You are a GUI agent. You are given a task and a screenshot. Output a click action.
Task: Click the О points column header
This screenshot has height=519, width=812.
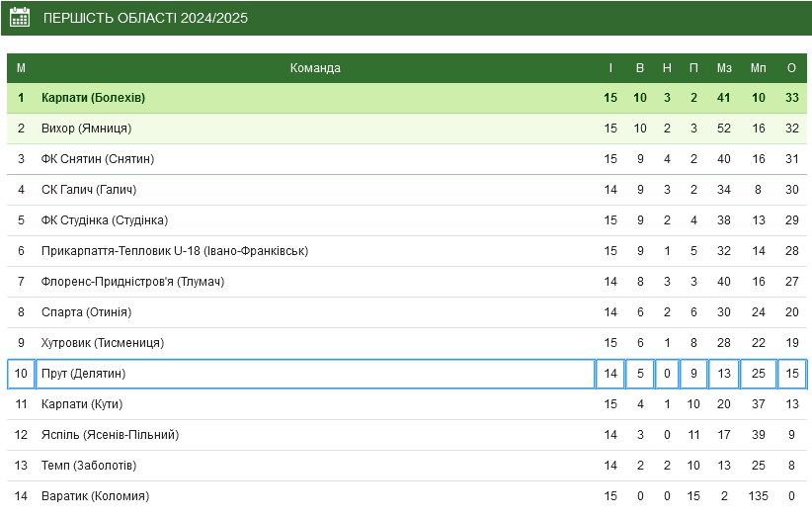pos(791,68)
